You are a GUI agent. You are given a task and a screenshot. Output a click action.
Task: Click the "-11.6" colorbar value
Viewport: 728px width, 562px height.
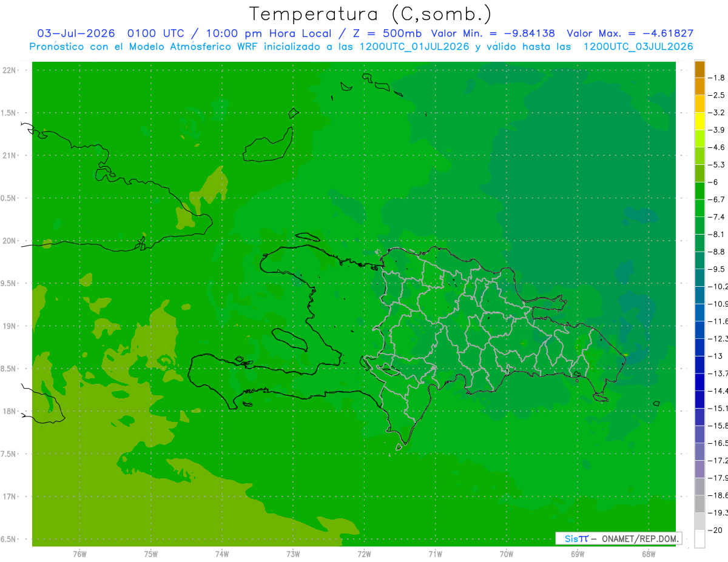718,321
